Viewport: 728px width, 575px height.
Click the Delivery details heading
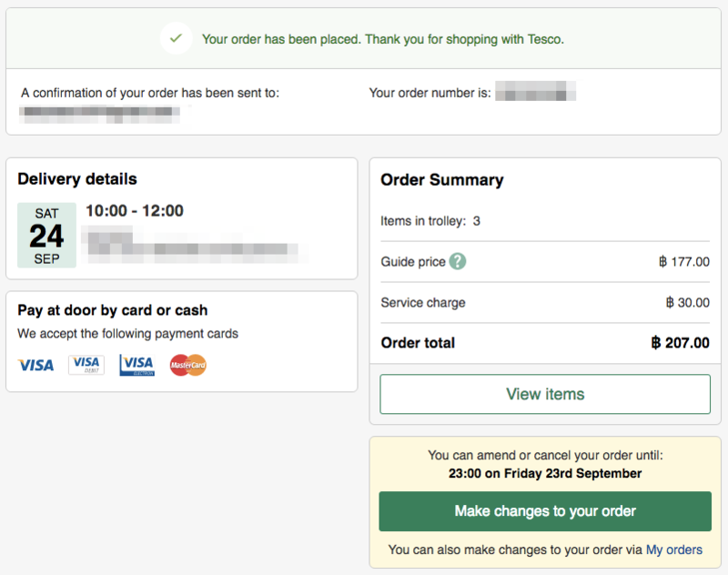[77, 179]
